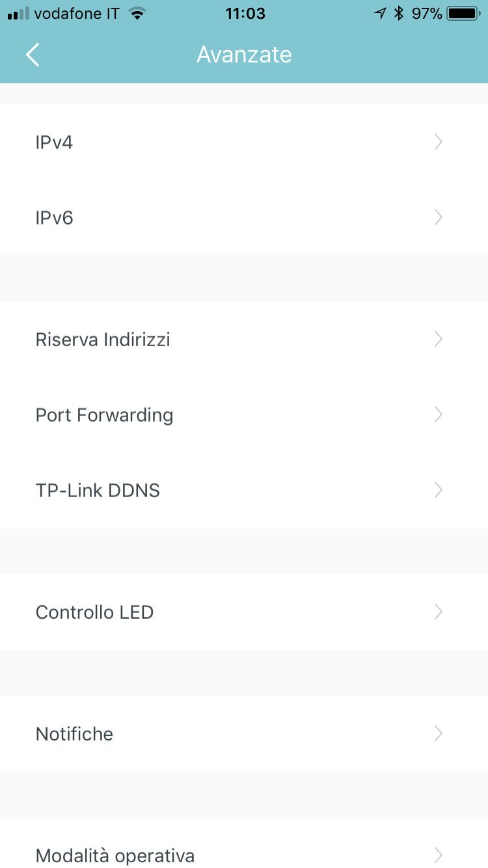Tap the 11:03 clock in status bar
This screenshot has width=488, height=868.
(x=245, y=14)
